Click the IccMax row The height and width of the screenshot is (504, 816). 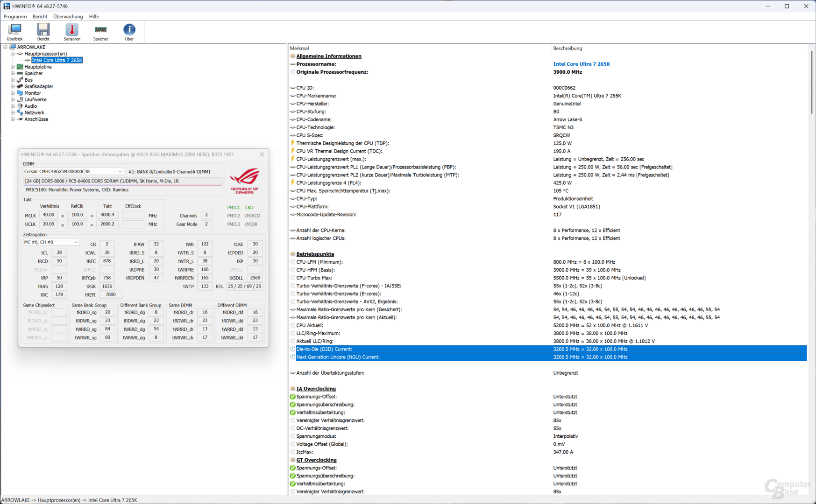click(x=548, y=452)
